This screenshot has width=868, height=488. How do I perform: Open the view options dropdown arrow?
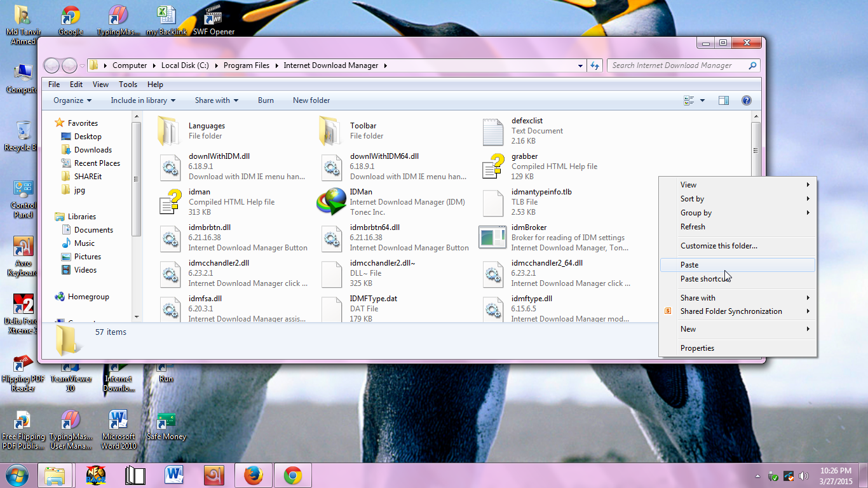click(x=702, y=100)
